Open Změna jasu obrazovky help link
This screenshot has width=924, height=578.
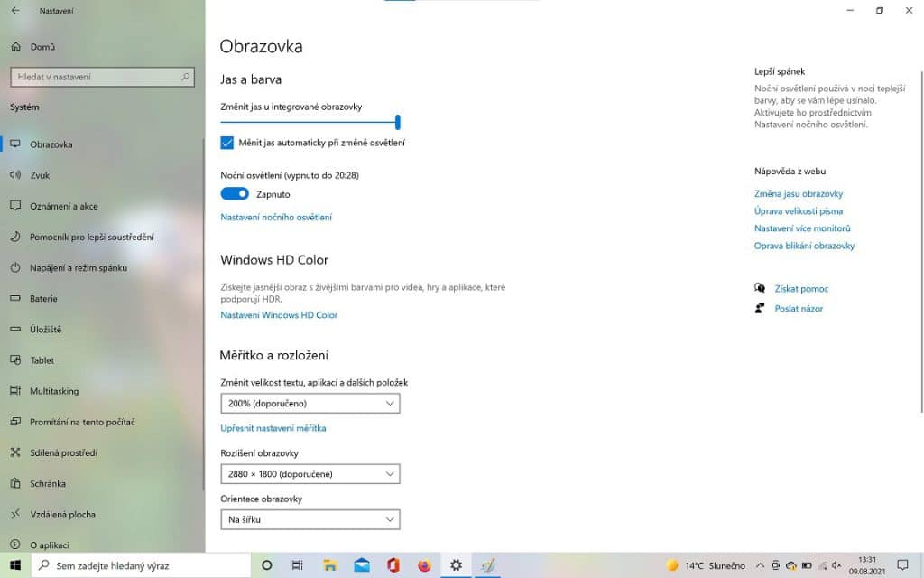click(x=799, y=193)
